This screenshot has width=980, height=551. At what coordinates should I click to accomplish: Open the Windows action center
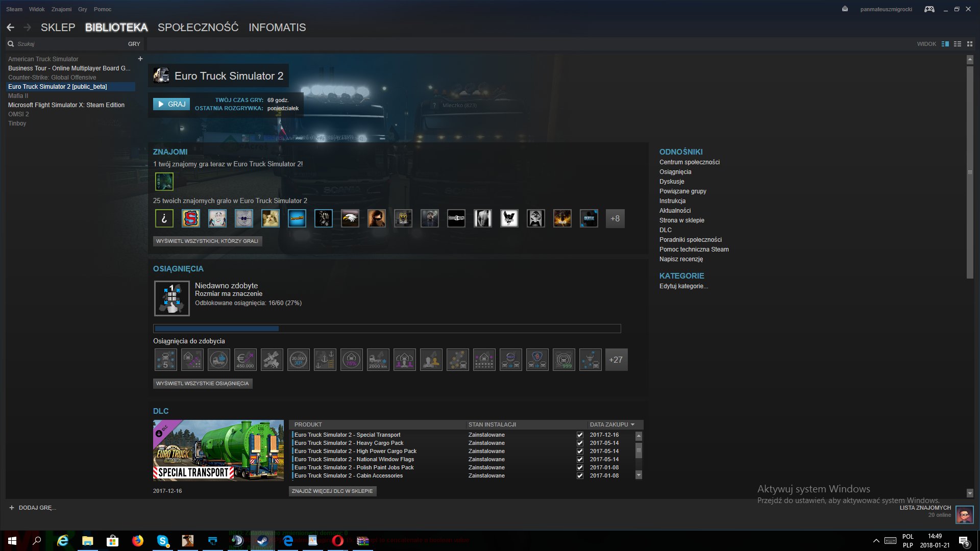(x=964, y=541)
